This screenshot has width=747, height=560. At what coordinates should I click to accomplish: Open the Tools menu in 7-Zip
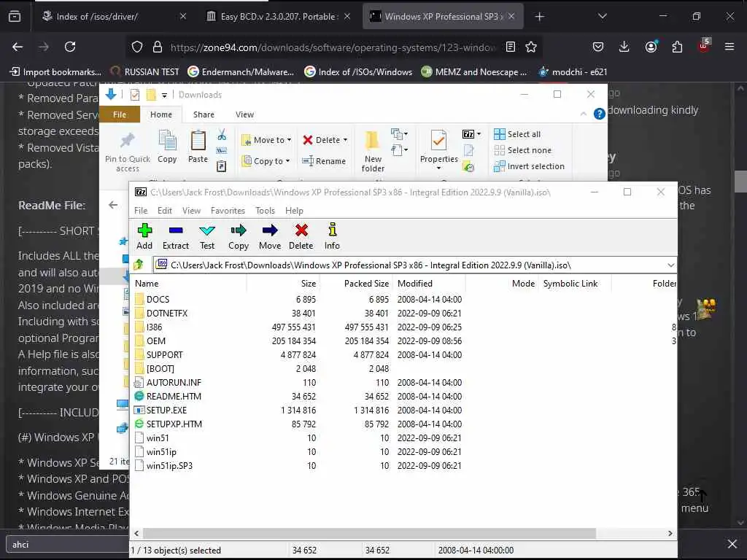tap(265, 211)
